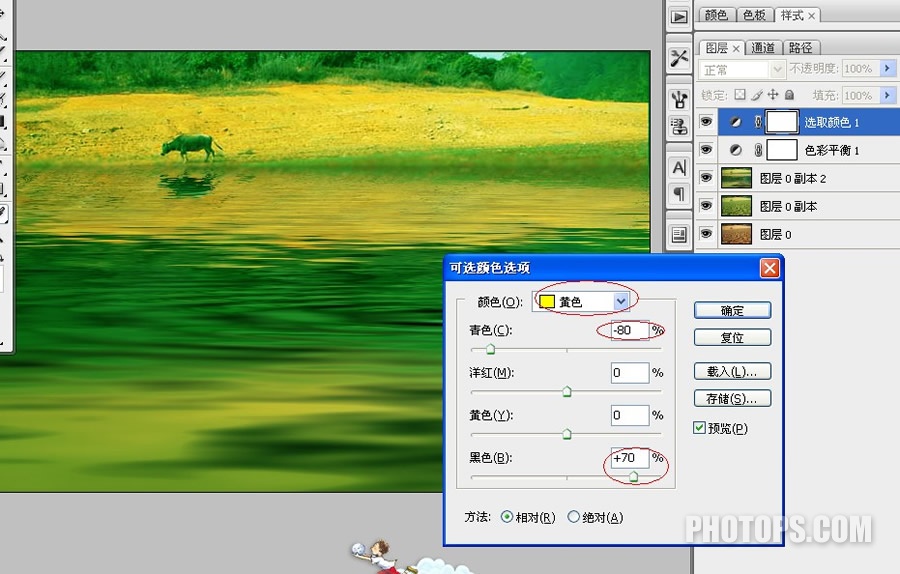Click the 图层 0 副本 2 thumbnail
The width and height of the screenshot is (900, 574).
pyautogui.click(x=736, y=178)
